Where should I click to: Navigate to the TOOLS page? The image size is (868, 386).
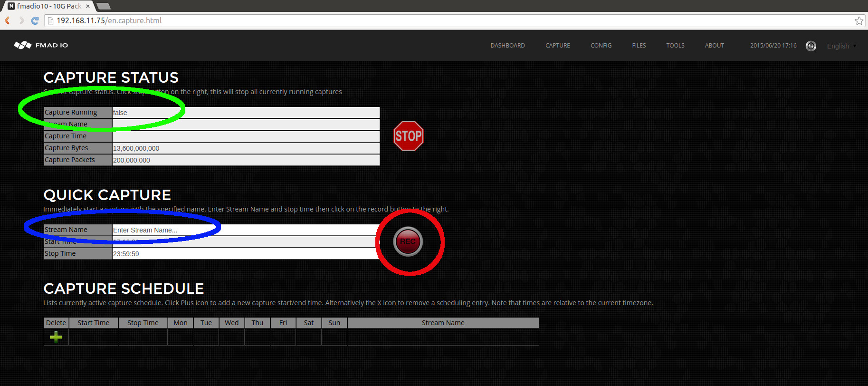click(x=675, y=46)
